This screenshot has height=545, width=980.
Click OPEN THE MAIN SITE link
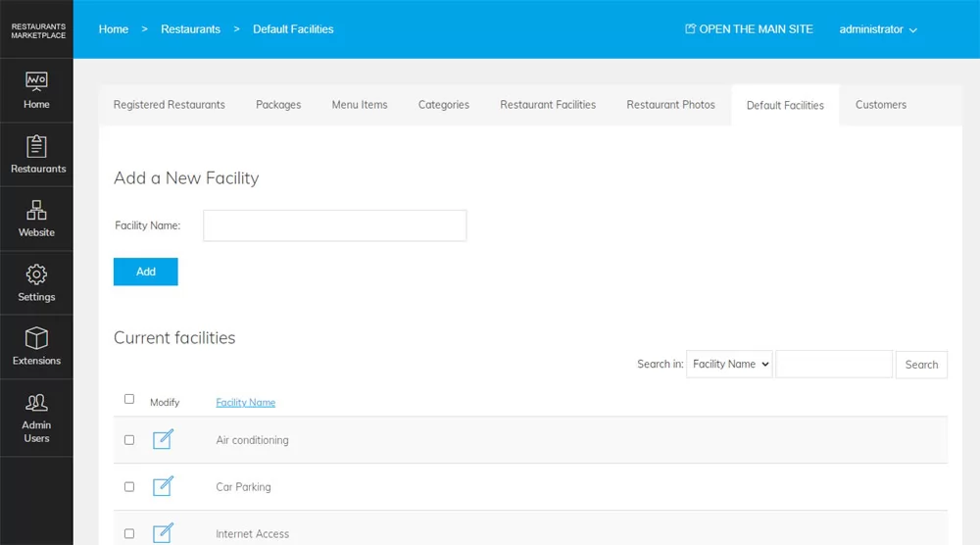pos(749,29)
